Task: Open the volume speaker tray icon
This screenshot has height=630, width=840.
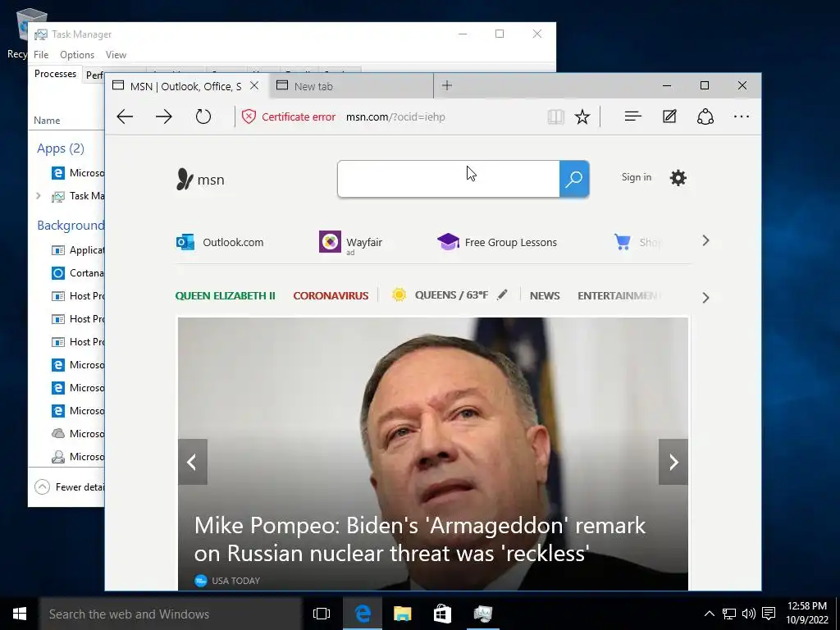Action: tap(748, 614)
